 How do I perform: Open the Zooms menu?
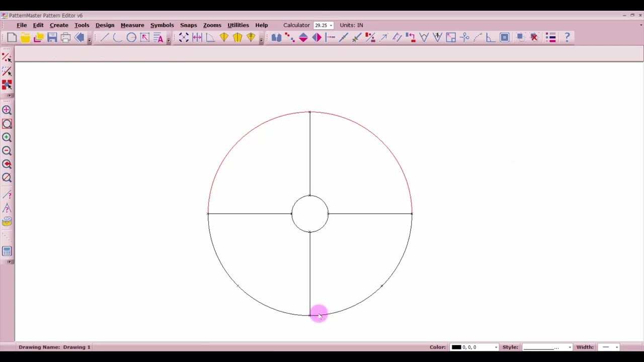coord(212,25)
